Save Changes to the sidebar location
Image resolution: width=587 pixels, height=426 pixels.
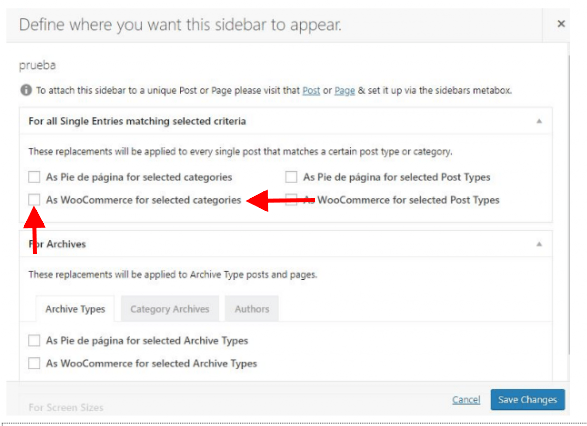[527, 399]
